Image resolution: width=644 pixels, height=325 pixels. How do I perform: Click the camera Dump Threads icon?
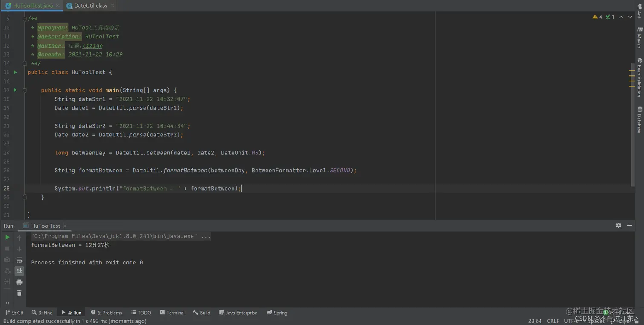click(7, 260)
